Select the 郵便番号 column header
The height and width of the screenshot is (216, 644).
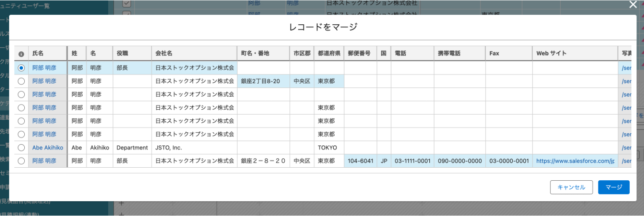(x=360, y=54)
